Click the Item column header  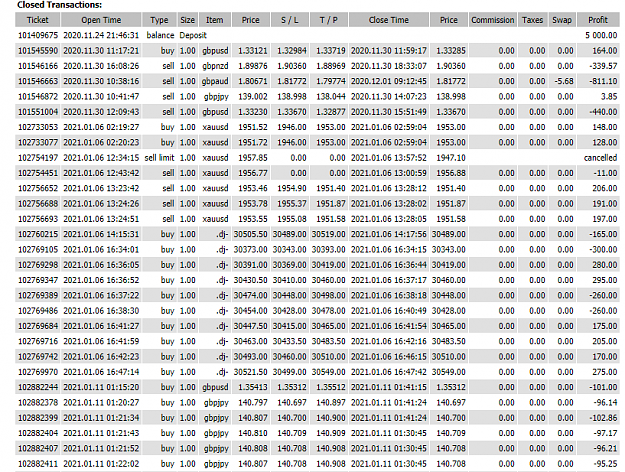pos(214,20)
